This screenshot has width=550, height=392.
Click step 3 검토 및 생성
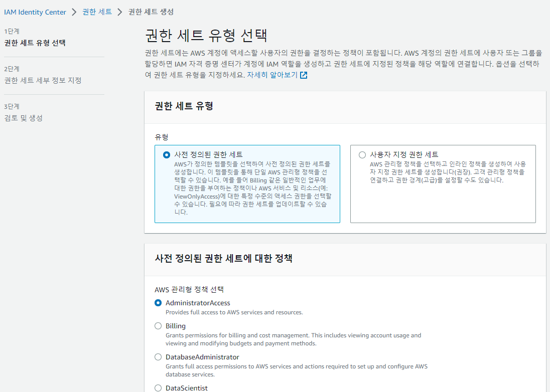pos(24,118)
